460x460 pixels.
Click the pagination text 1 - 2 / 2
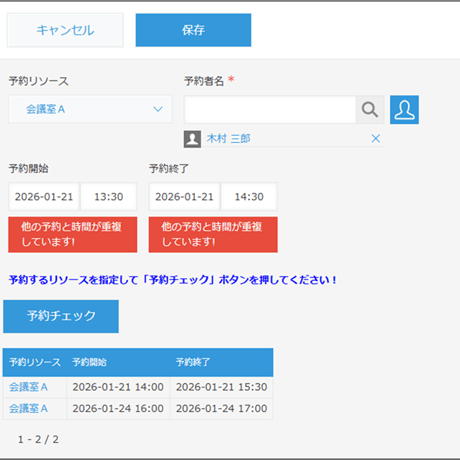[38, 439]
